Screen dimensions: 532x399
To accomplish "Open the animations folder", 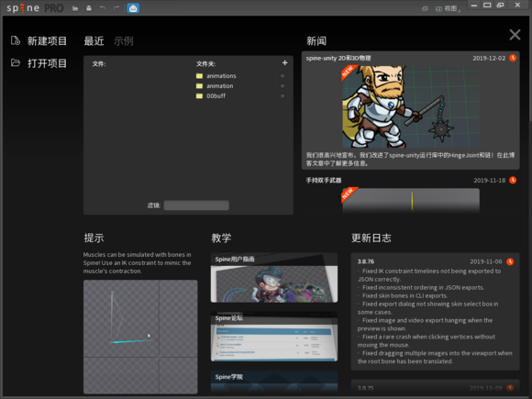I will click(x=221, y=75).
